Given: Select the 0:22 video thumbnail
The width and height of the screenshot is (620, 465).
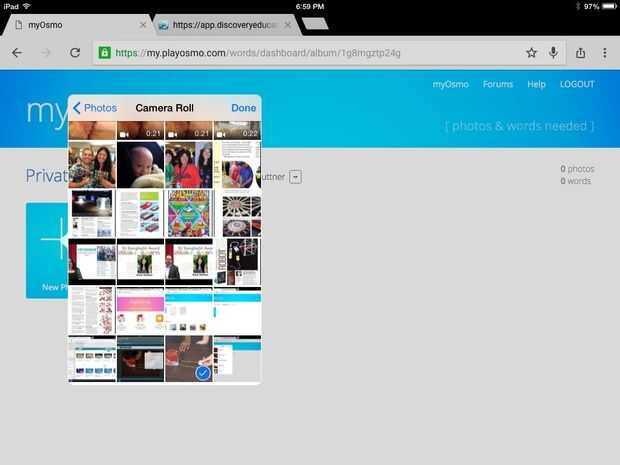Looking at the screenshot, I should point(237,130).
